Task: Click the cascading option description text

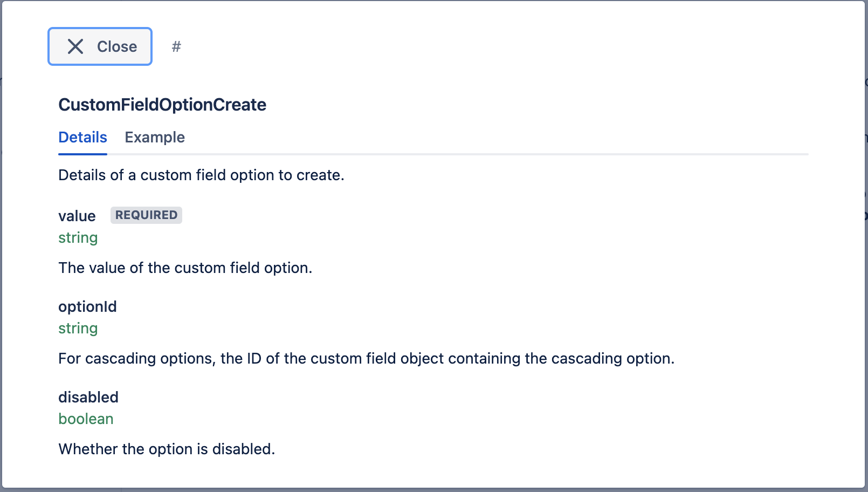Action: 367,358
